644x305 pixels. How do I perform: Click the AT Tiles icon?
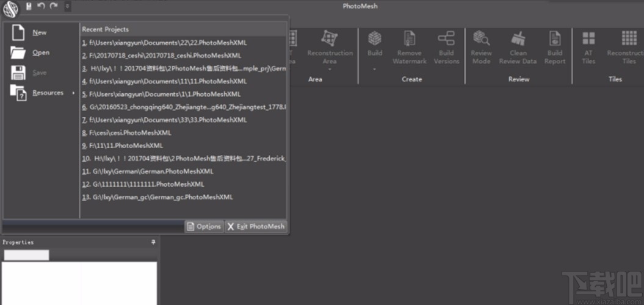tap(588, 38)
